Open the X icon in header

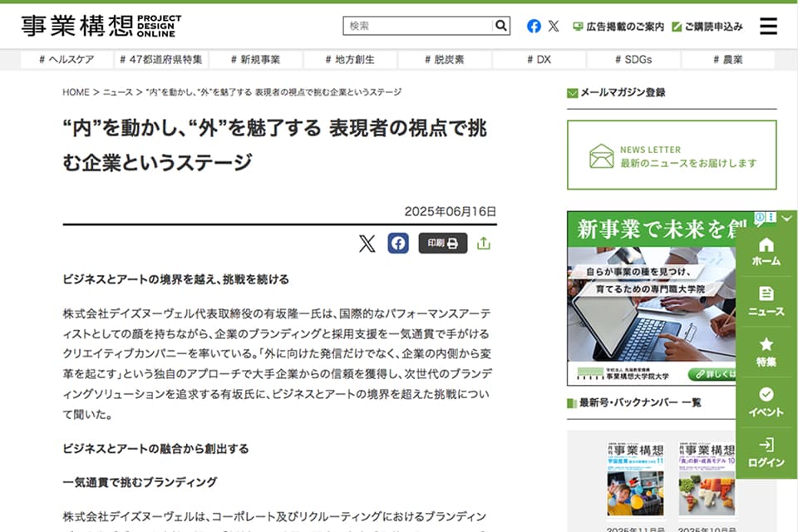[554, 26]
